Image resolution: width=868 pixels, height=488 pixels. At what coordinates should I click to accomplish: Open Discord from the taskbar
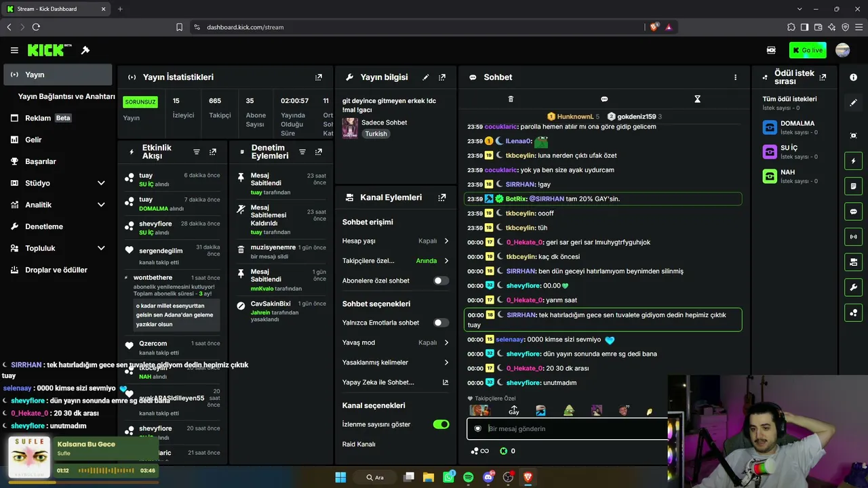488,477
